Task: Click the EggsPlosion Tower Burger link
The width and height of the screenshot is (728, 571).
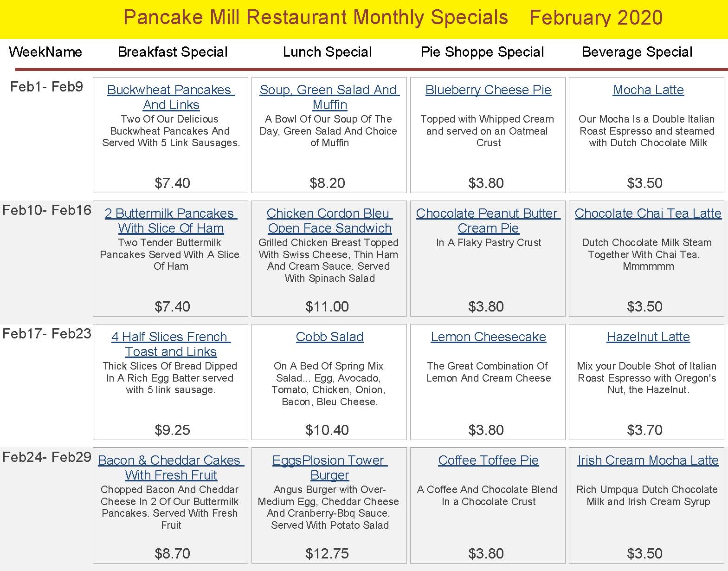Action: [329, 467]
